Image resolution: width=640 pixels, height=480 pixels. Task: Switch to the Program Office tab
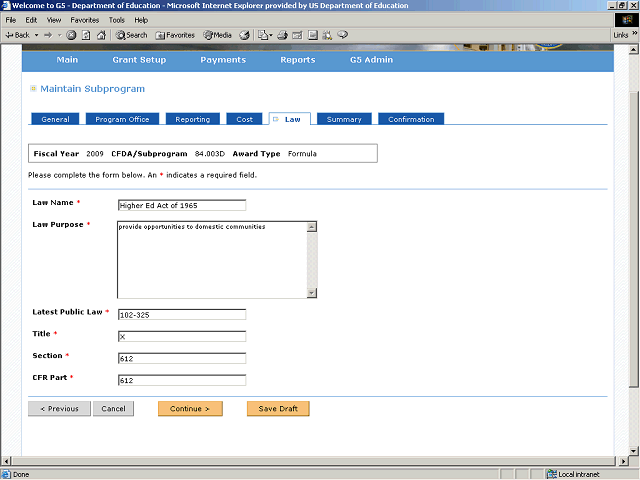click(122, 119)
